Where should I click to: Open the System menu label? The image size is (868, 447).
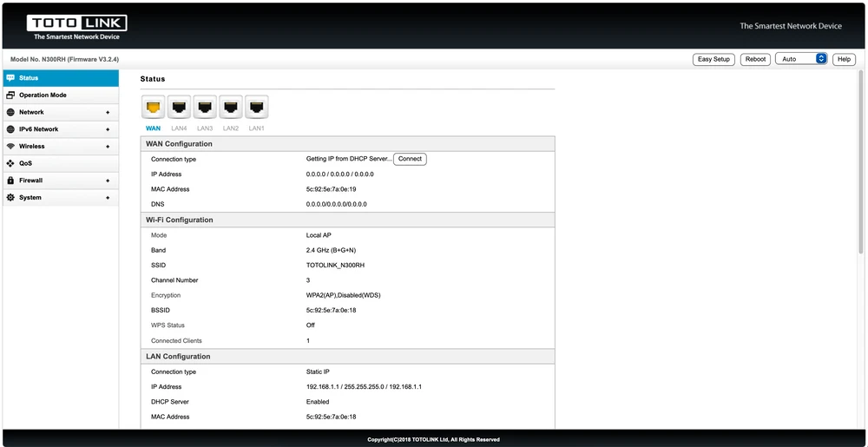point(30,198)
